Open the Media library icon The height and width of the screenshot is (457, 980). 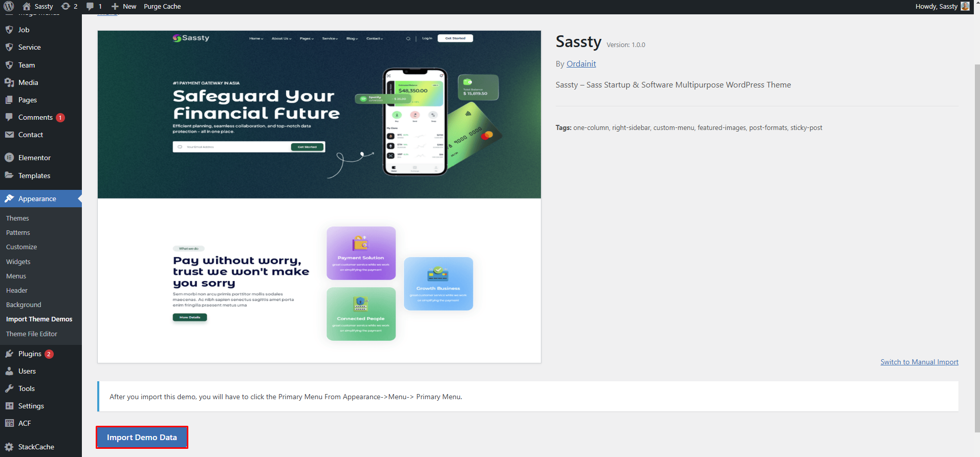pyautogui.click(x=9, y=82)
